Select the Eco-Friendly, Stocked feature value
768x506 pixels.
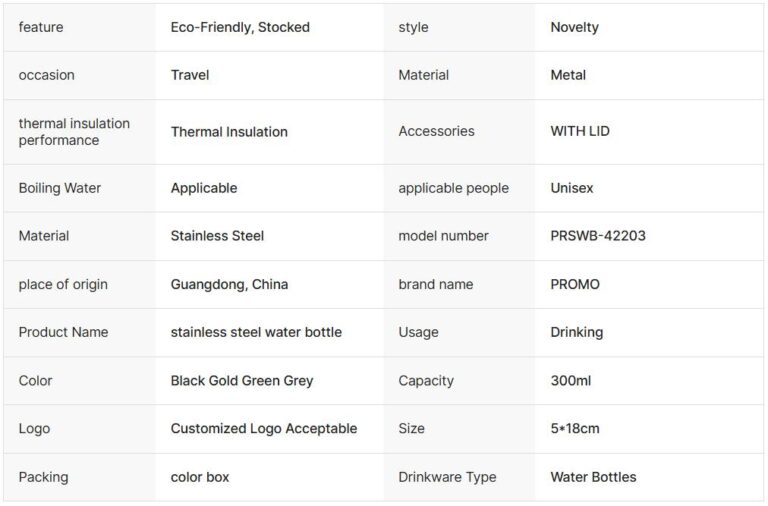click(240, 27)
